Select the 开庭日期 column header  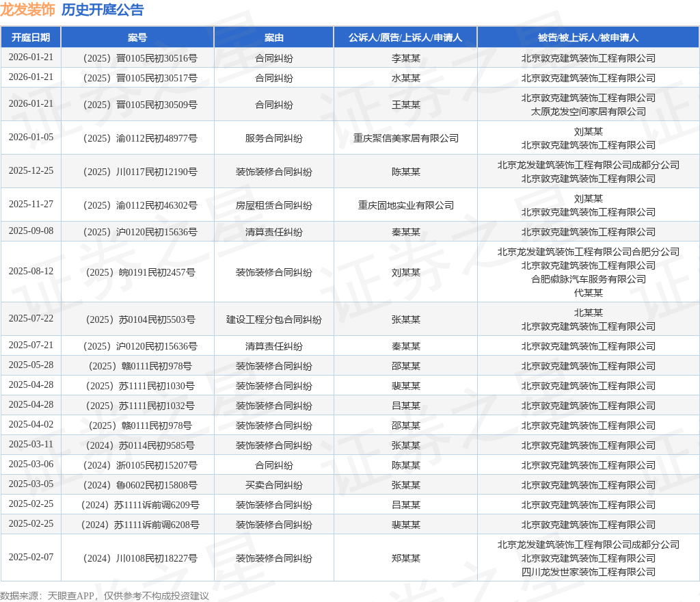(31, 38)
